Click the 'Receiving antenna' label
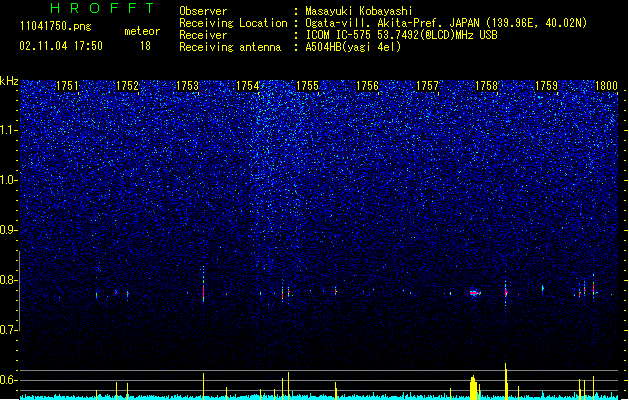The image size is (629, 400). pos(230,47)
